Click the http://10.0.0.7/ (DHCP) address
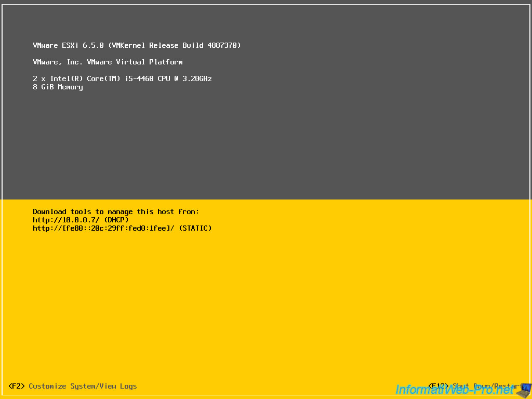This screenshot has width=532, height=399. point(81,220)
